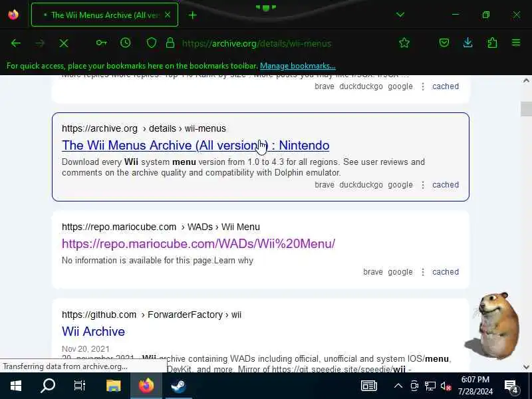Image resolution: width=532 pixels, height=399 pixels.
Task: Open clock showing 6:07 PM
Action: click(475, 386)
